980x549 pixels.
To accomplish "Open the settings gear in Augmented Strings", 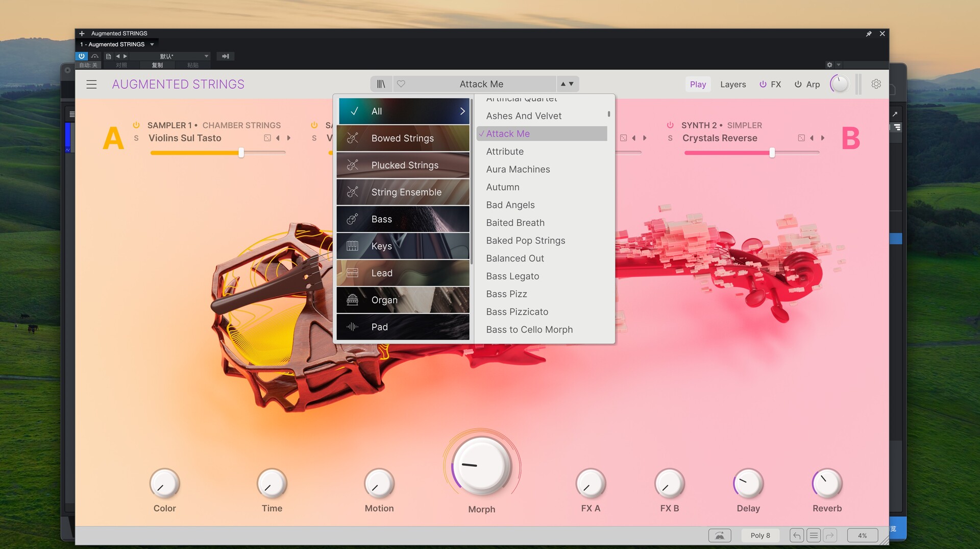I will pos(876,84).
